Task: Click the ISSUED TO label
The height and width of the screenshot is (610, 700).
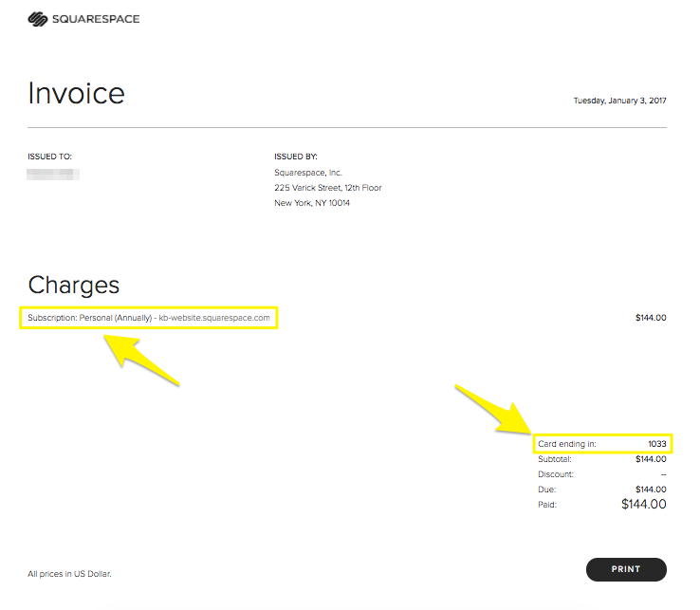Action: click(50, 157)
